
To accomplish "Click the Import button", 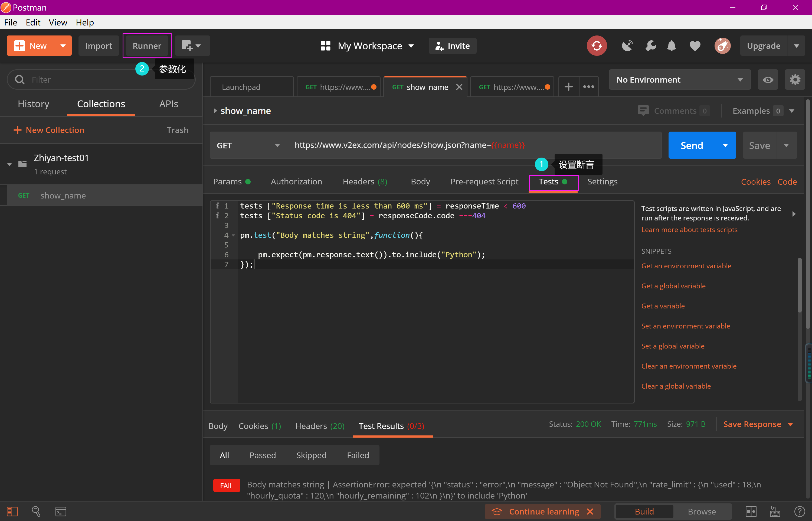I will click(x=98, y=46).
